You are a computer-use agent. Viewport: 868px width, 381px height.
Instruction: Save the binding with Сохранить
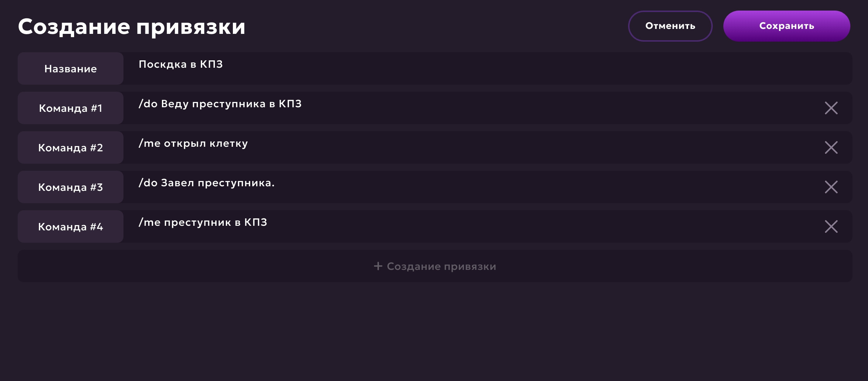[786, 26]
